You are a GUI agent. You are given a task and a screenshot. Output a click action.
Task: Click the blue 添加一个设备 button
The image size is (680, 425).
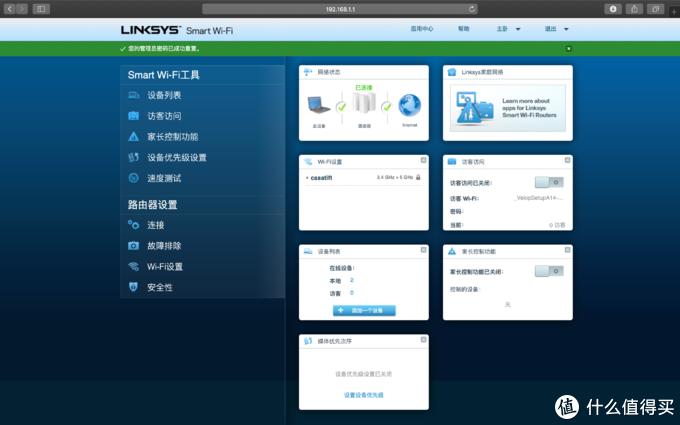(x=364, y=311)
